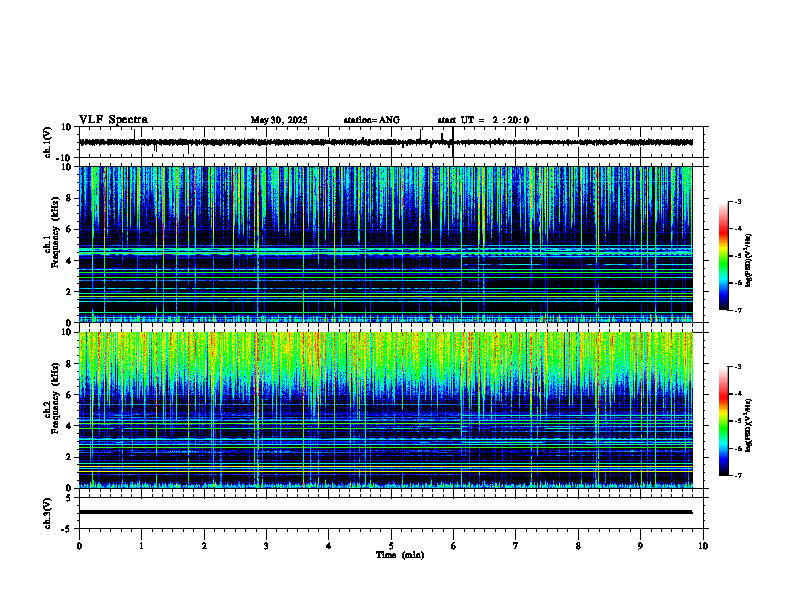Click the time axis tick label '8'
Screen dimensions: 792x612
pyautogui.click(x=578, y=546)
